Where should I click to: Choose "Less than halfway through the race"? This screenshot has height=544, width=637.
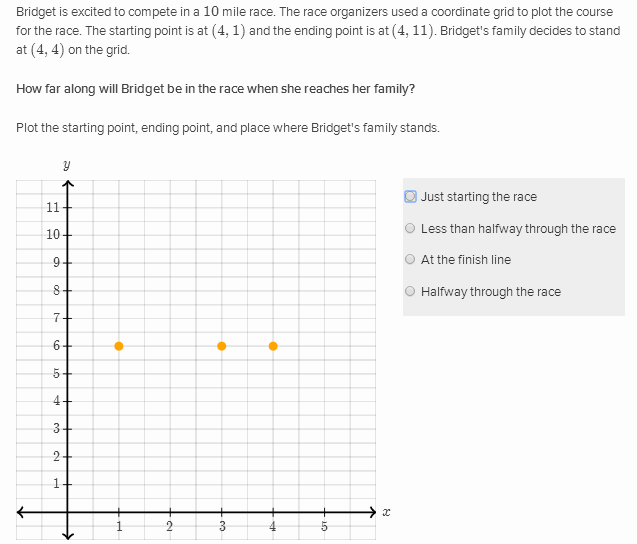[410, 229]
